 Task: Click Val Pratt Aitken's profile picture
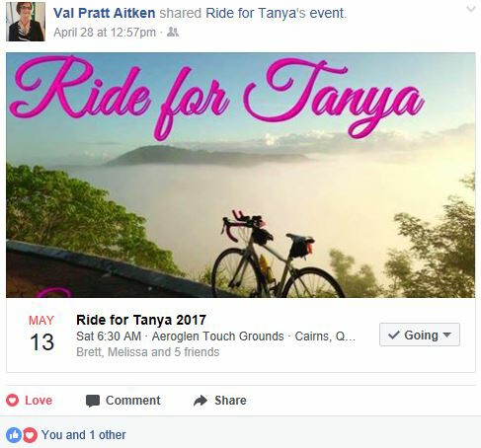[26, 22]
